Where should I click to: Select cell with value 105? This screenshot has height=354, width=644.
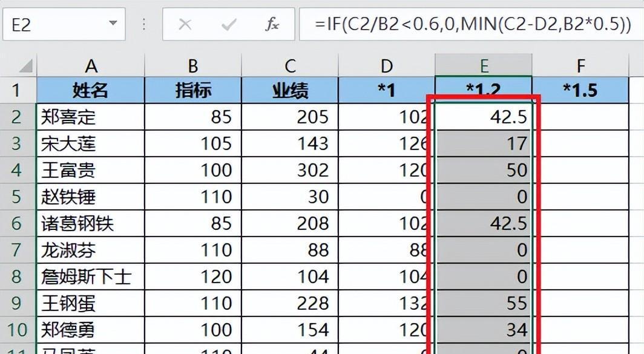pyautogui.click(x=193, y=143)
